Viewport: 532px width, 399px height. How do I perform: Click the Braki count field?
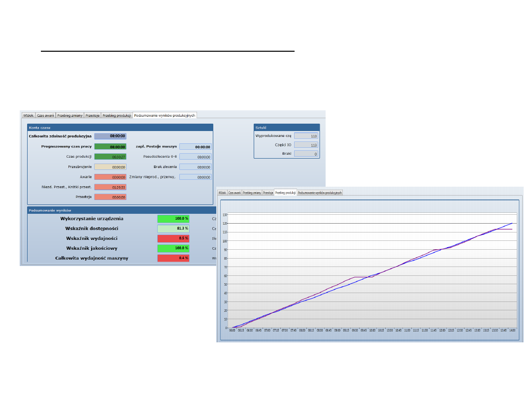(x=306, y=154)
